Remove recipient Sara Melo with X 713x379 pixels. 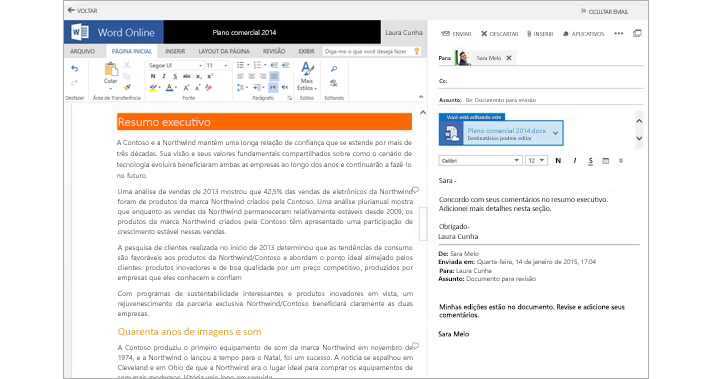point(509,58)
